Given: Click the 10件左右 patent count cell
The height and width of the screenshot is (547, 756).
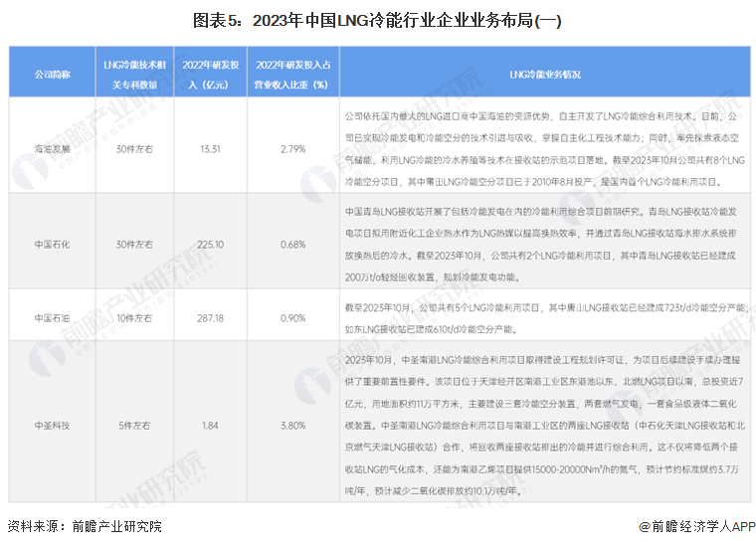Looking at the screenshot, I should [134, 318].
